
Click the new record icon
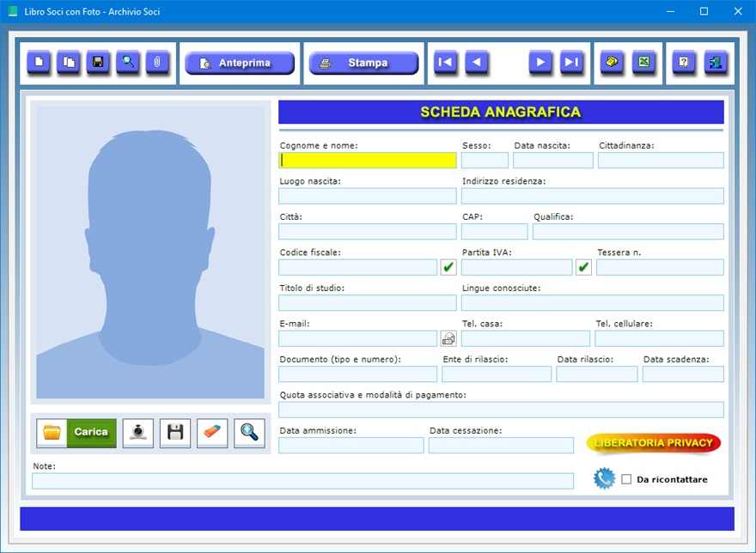pyautogui.click(x=39, y=63)
